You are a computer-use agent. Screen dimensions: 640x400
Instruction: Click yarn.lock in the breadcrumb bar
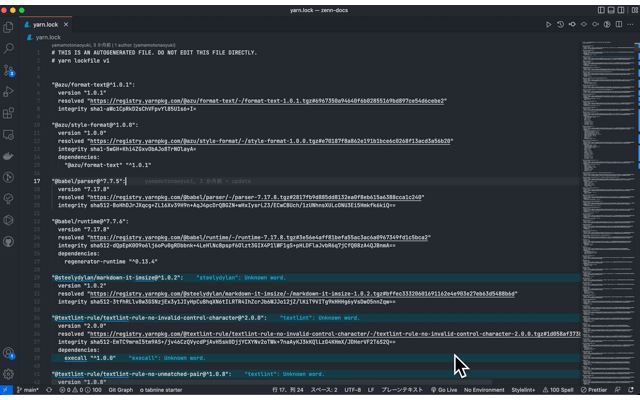[x=48, y=37]
